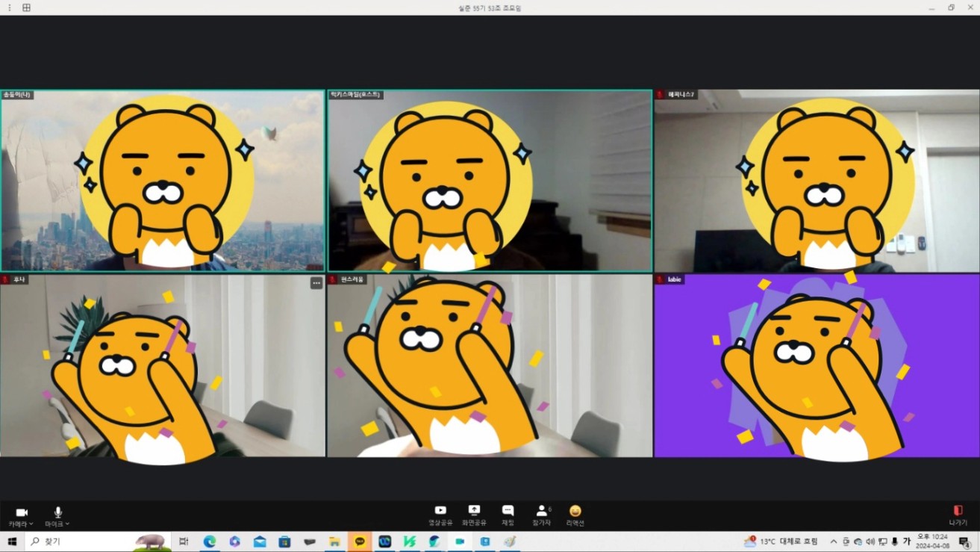Open the camera options arrow next to 카메라
The width and height of the screenshot is (980, 552).
31,524
